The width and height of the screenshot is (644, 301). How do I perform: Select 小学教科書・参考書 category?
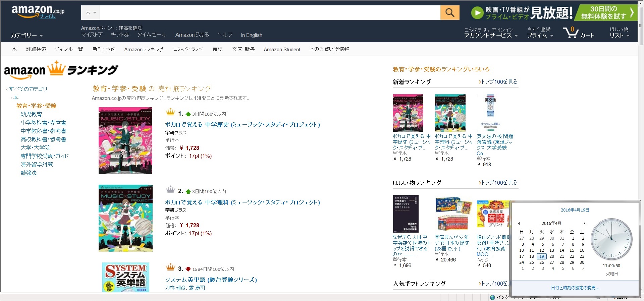coord(43,123)
